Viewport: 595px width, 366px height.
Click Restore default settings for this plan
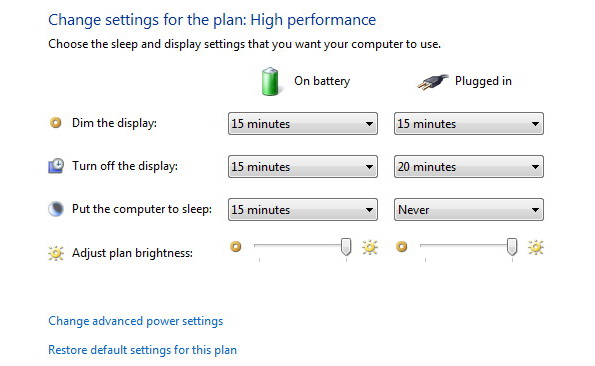coord(142,350)
